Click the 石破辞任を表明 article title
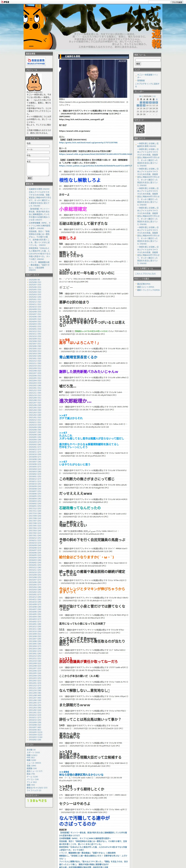The height and width of the screenshot is (868, 186). tap(72, 57)
